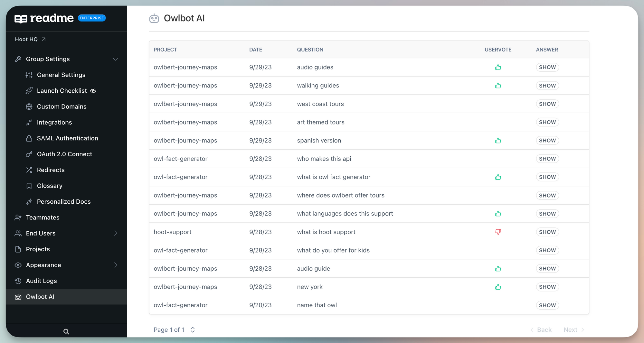
Task: Click the Hoot HQ link
Action: 30,39
